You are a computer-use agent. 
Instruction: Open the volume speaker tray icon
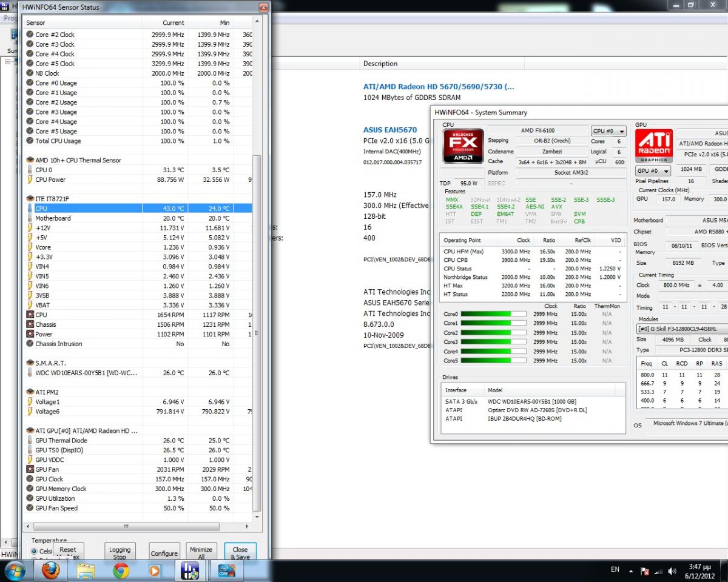[672, 571]
